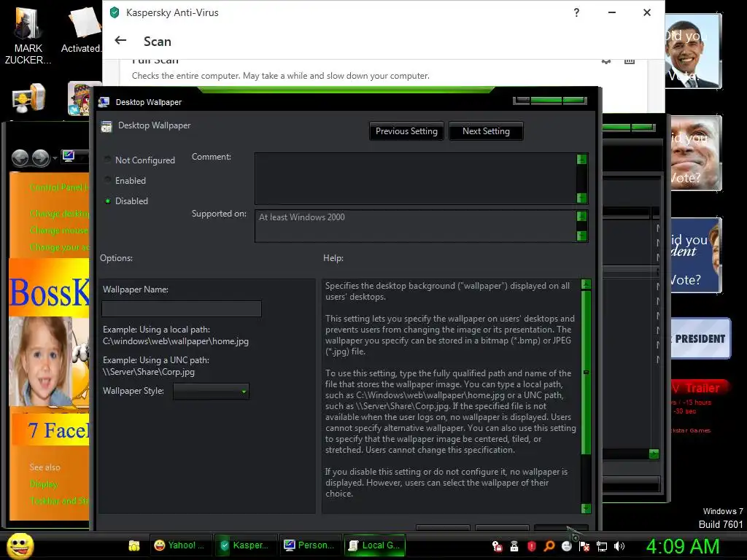This screenshot has height=560, width=747.
Task: Click the At least Windows 2000 text
Action: pyautogui.click(x=302, y=217)
